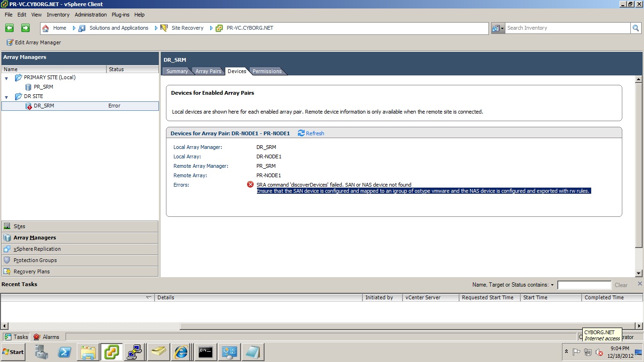
Task: Click the Tasks icon in the status bar
Action: pos(8,337)
